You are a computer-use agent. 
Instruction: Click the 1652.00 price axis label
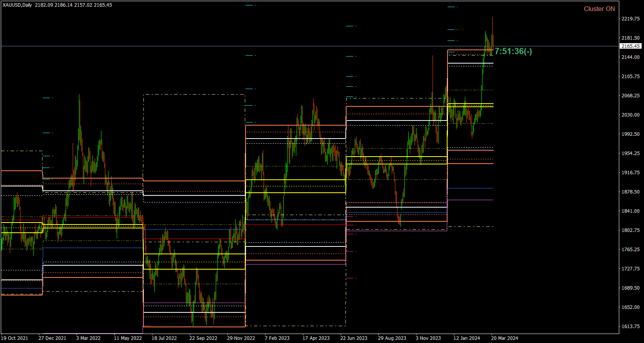[630, 307]
